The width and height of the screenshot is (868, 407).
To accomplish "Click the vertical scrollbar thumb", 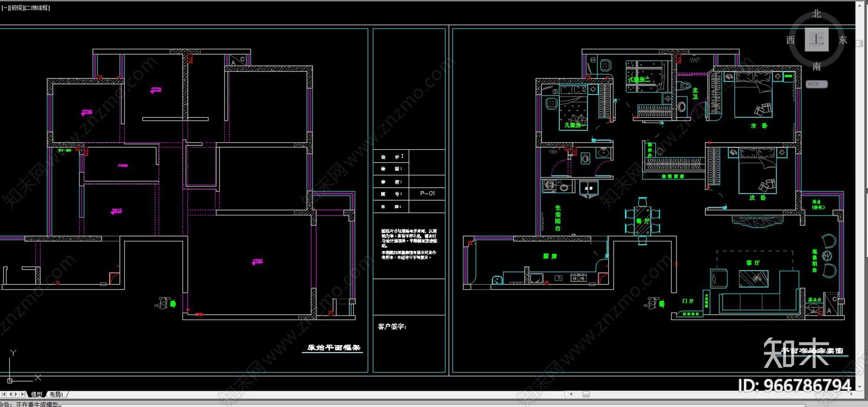I will pos(859,43).
